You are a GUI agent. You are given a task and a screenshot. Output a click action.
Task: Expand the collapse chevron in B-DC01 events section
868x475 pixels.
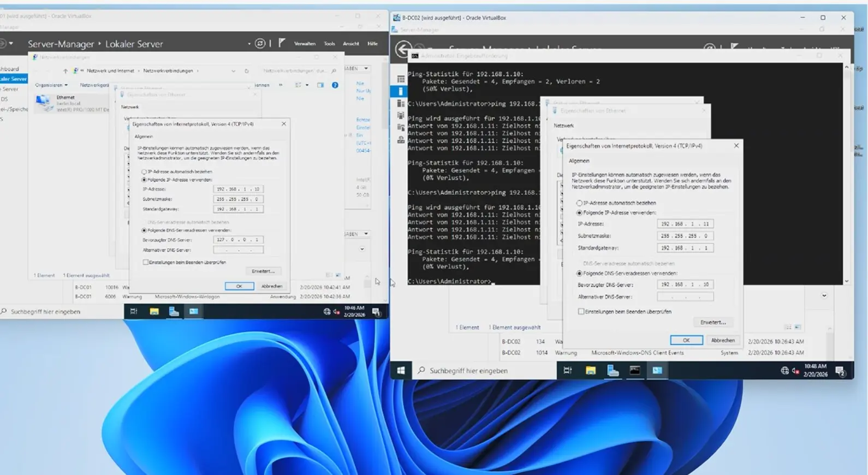(x=362, y=249)
